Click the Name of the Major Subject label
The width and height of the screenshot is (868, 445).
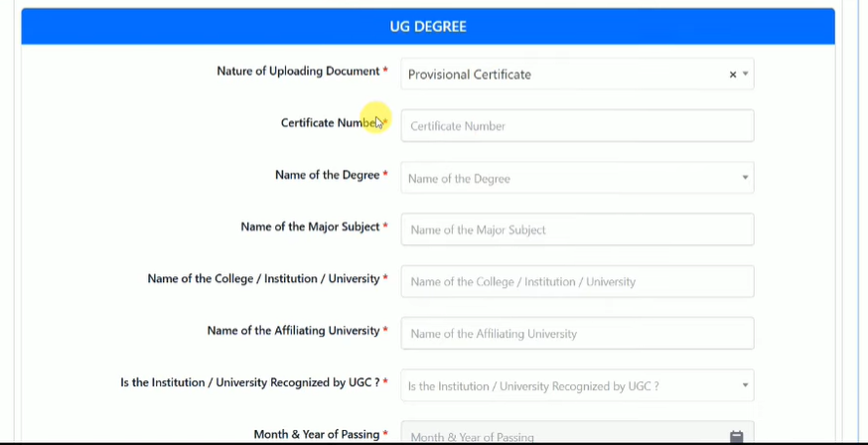pos(310,226)
